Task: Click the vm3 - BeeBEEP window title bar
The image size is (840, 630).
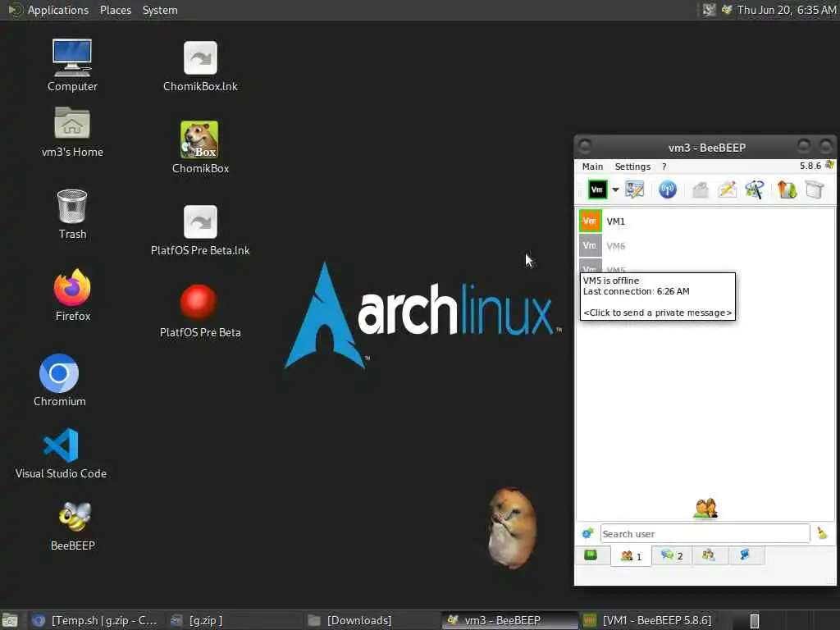Action: [706, 148]
